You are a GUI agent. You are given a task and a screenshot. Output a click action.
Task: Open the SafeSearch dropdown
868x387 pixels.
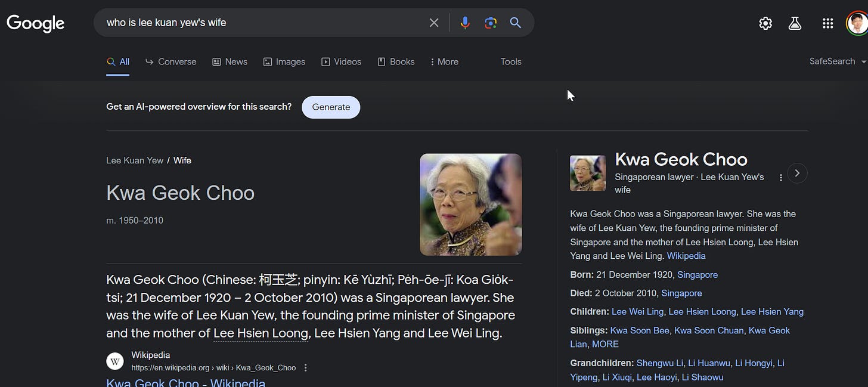[x=837, y=61]
